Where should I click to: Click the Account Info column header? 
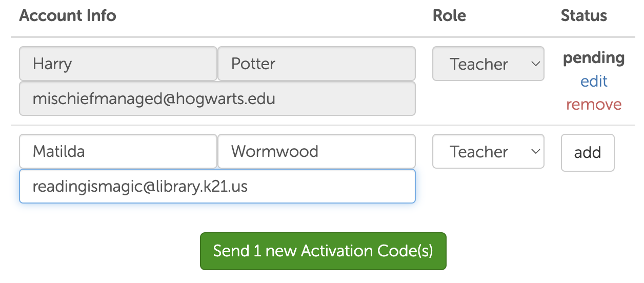point(68,15)
